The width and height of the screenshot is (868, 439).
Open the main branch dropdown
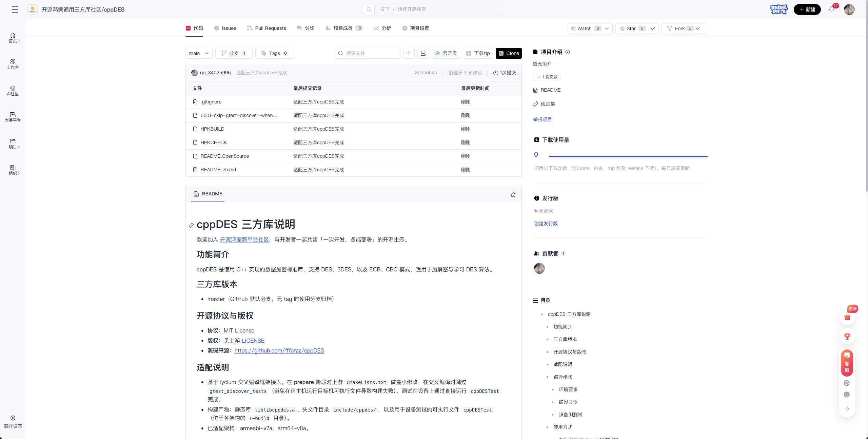tap(199, 53)
